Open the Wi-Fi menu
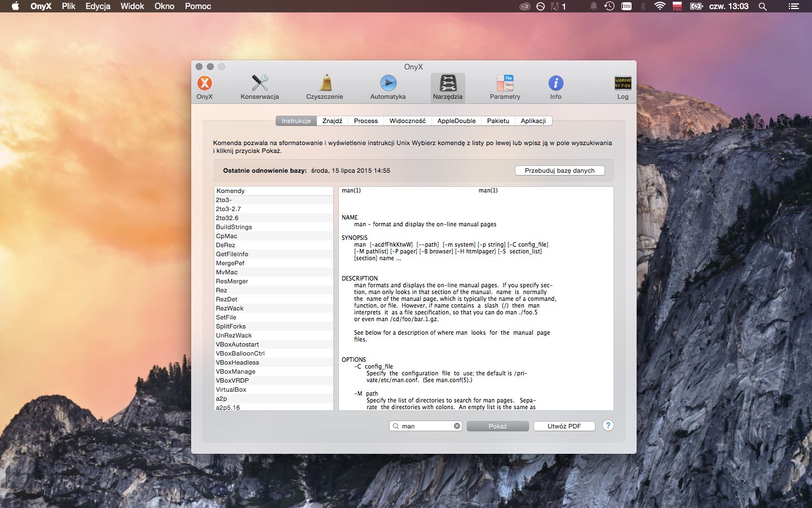 (x=660, y=6)
